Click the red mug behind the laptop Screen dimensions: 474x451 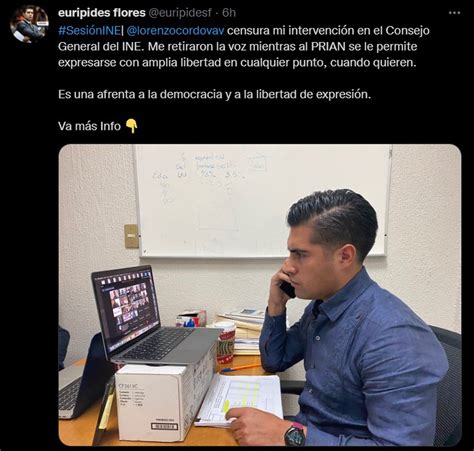pos(226,343)
